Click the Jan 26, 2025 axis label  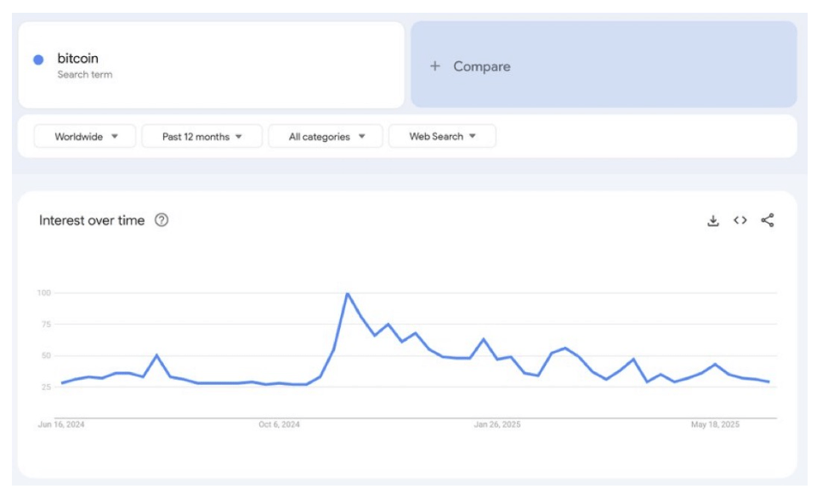(x=498, y=425)
